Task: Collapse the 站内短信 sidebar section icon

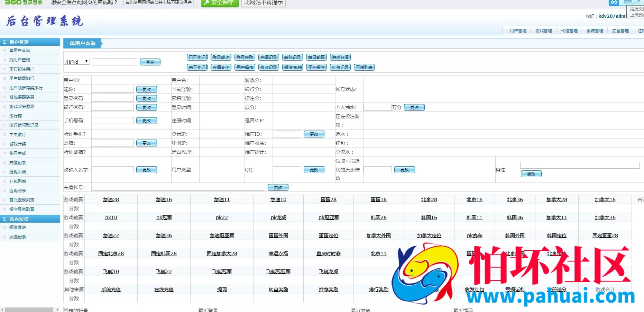Action: [4, 219]
